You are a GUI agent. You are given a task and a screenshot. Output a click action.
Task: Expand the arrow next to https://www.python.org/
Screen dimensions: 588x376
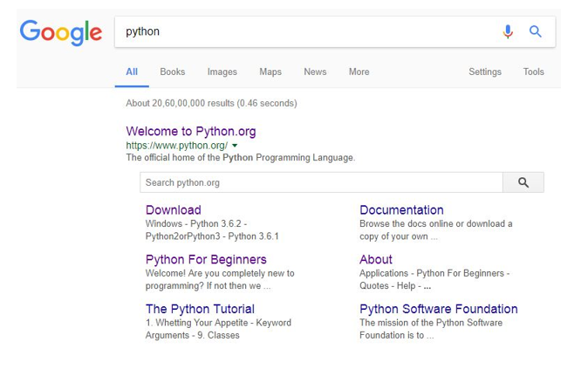(x=235, y=146)
